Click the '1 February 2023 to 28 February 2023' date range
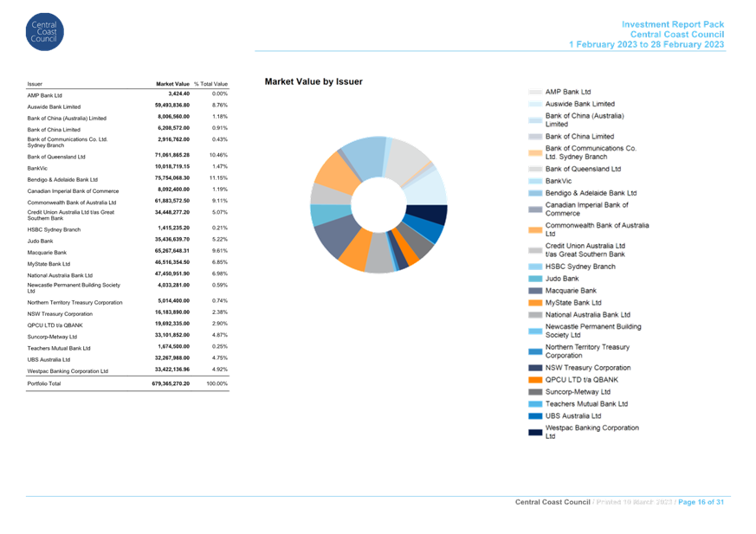 tap(646, 44)
